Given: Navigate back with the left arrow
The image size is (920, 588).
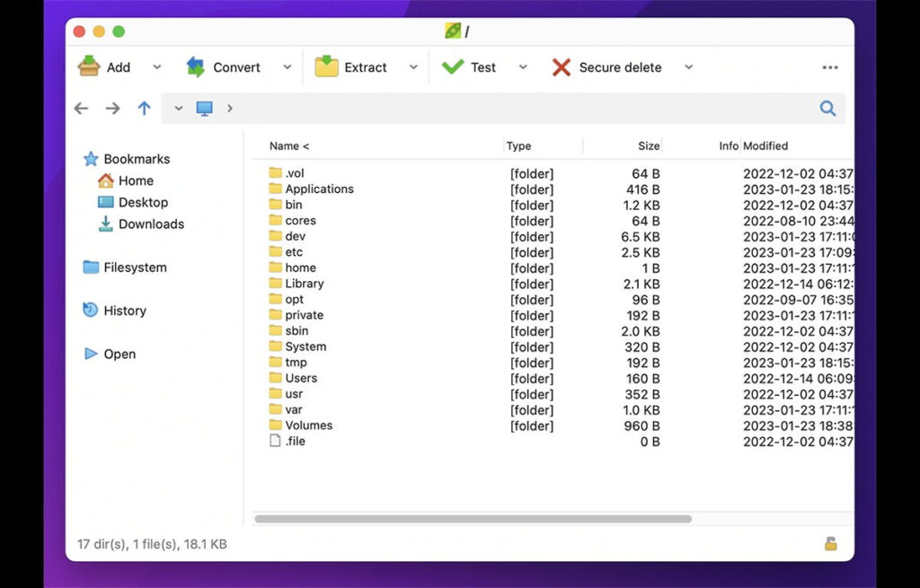Looking at the screenshot, I should [x=82, y=109].
